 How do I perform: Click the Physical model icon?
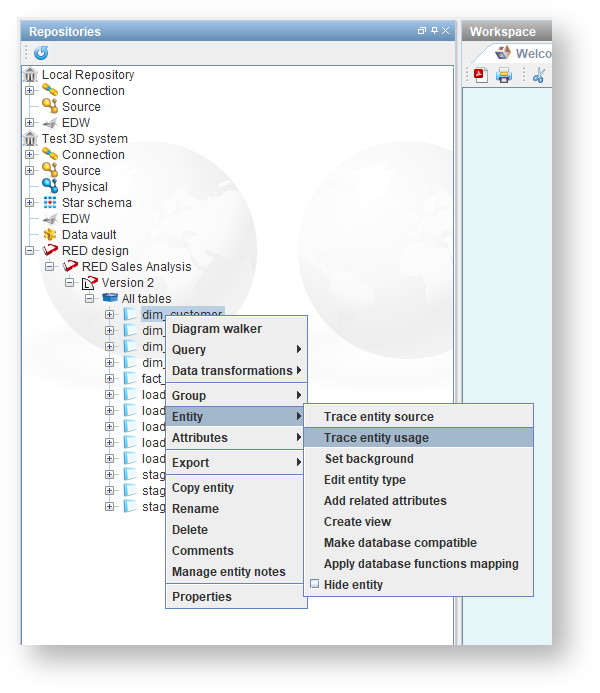(50, 186)
